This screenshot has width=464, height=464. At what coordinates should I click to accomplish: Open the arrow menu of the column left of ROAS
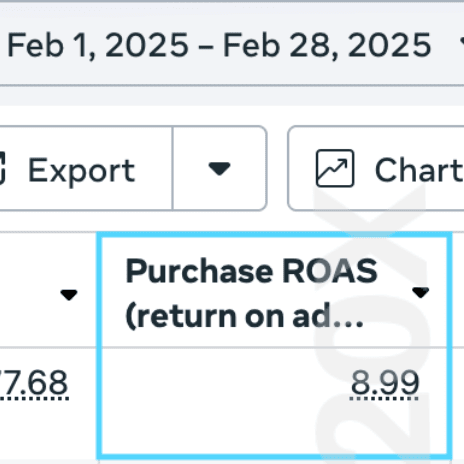[x=69, y=295]
